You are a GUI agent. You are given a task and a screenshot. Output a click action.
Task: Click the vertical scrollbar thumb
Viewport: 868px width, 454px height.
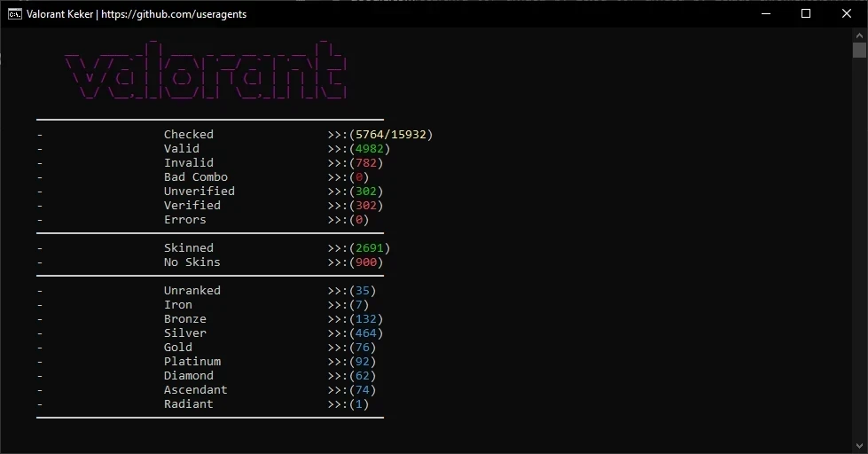pyautogui.click(x=859, y=50)
